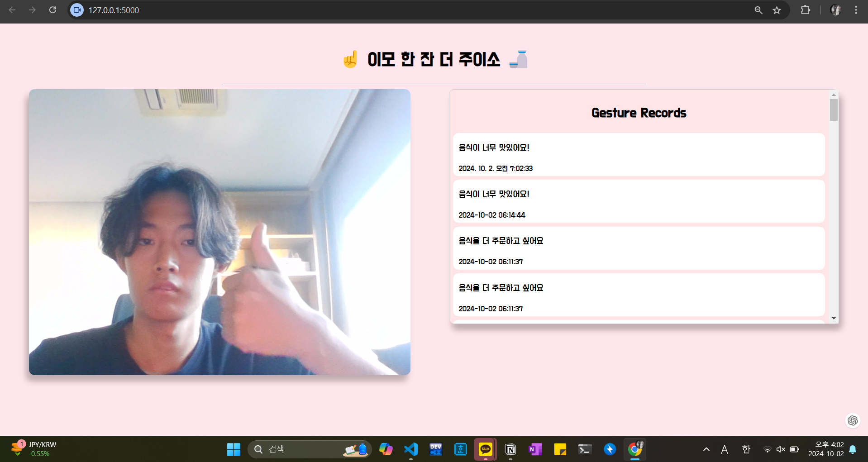Click the taskbar search box 검색

coord(310,449)
